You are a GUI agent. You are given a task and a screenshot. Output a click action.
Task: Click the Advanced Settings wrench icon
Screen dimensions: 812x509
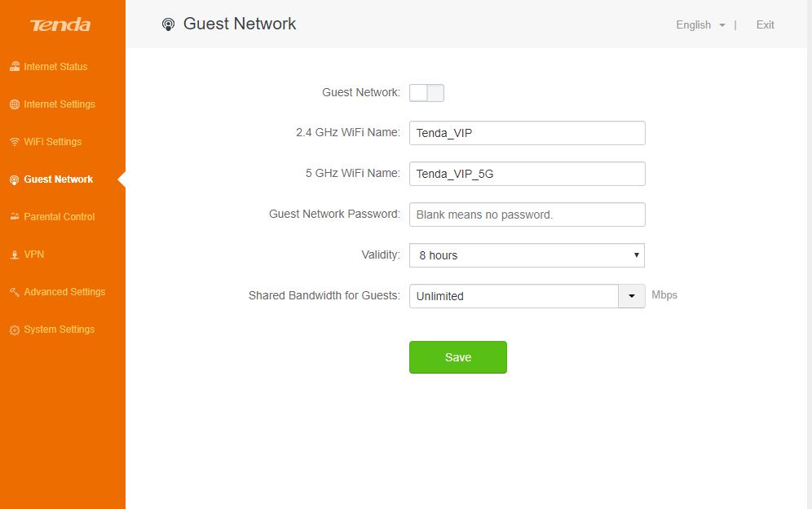(15, 292)
